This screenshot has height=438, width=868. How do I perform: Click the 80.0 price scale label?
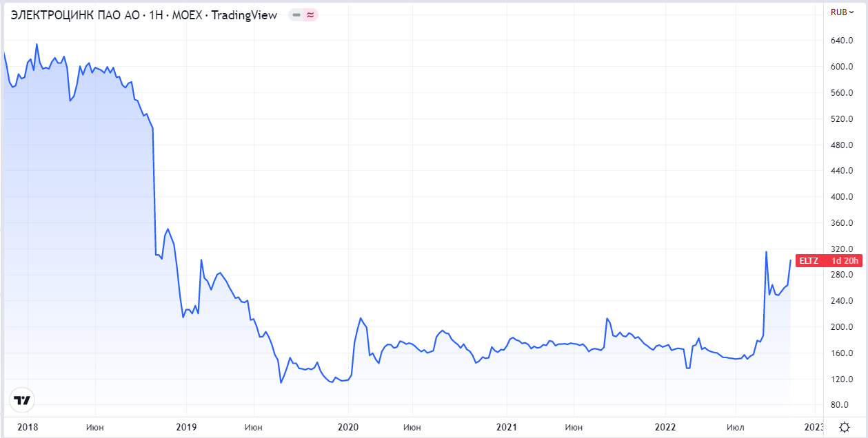click(x=840, y=405)
